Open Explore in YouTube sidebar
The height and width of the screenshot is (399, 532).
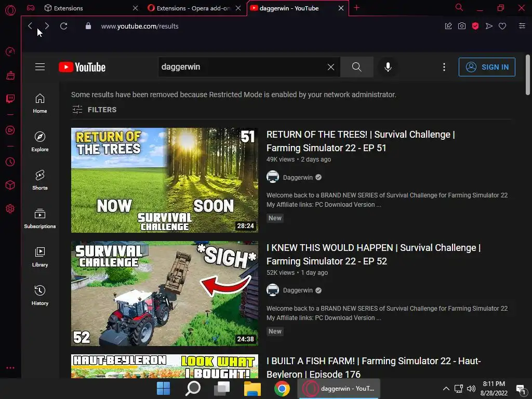pos(40,142)
